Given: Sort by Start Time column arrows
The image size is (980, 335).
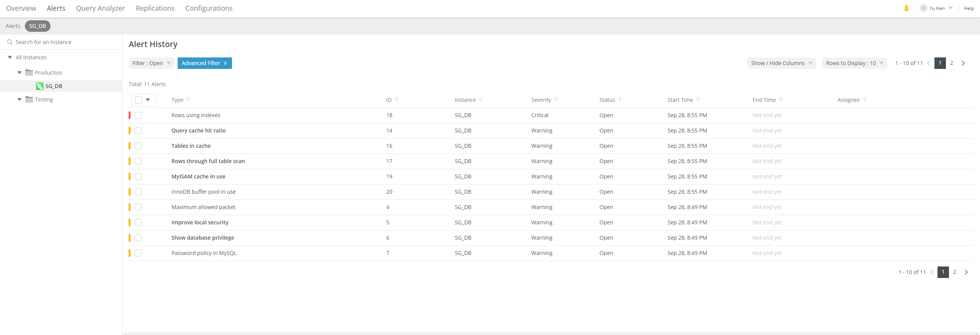Looking at the screenshot, I should (x=698, y=100).
